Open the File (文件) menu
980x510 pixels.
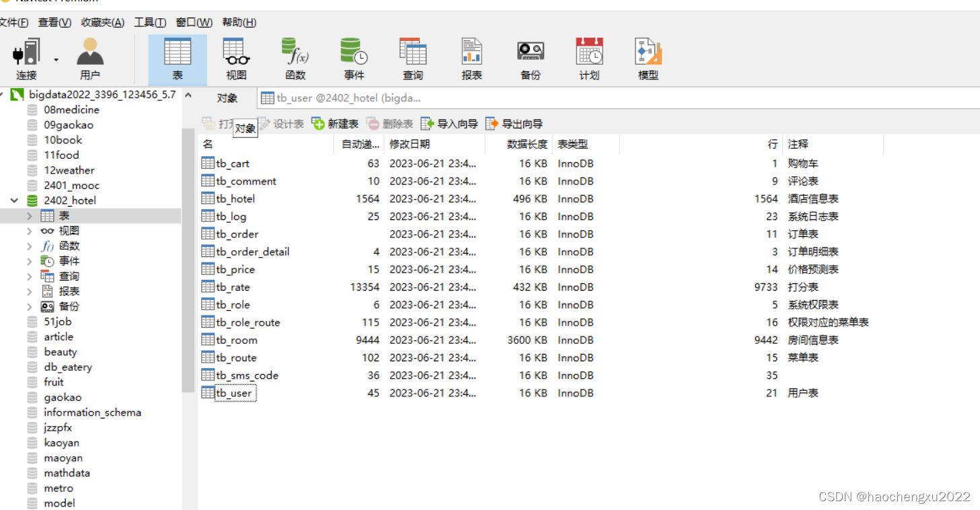[x=13, y=22]
